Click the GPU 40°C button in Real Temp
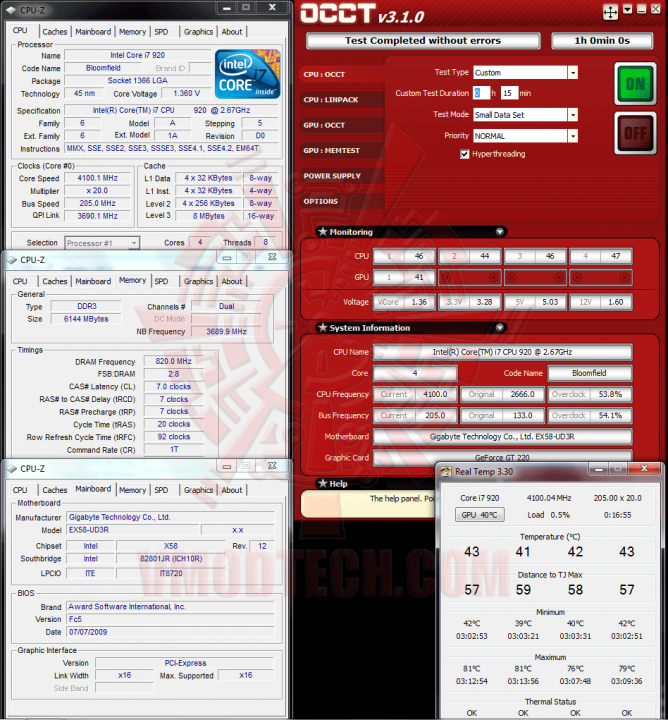668x720 pixels. [480, 515]
